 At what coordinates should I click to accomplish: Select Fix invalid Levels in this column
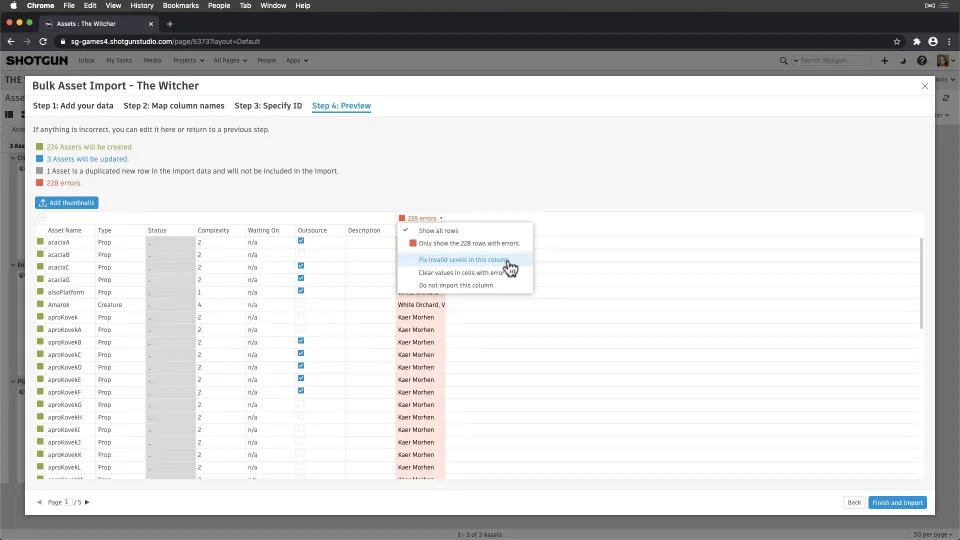click(x=465, y=260)
